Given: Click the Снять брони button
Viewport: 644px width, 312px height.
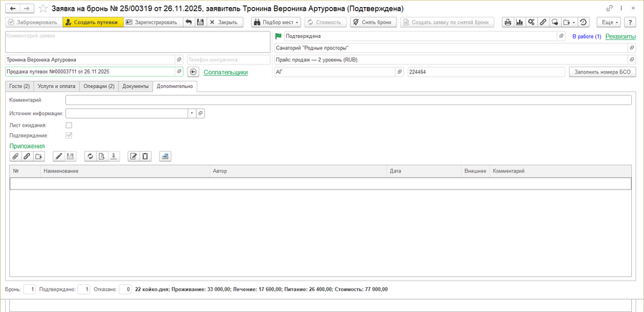Looking at the screenshot, I should point(374,22).
